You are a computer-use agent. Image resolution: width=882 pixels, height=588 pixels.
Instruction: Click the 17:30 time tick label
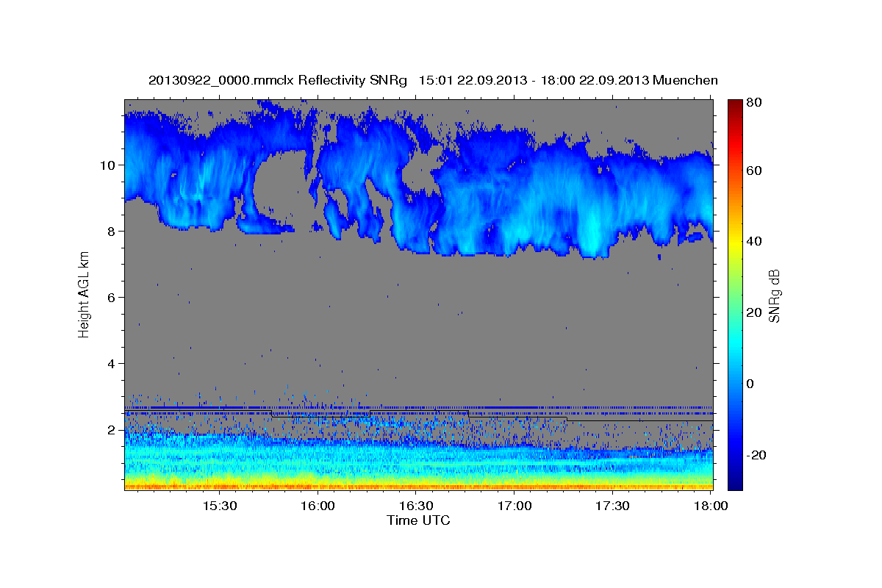pos(612,506)
